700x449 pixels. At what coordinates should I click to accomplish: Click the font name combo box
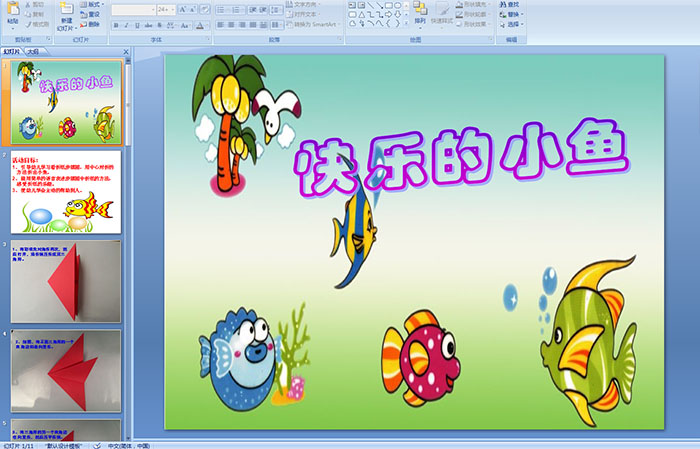pos(133,9)
